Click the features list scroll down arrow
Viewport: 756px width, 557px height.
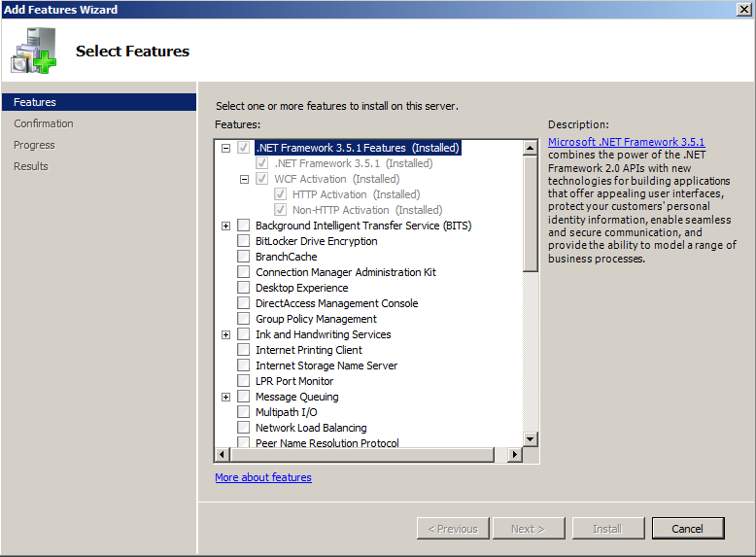click(x=531, y=439)
